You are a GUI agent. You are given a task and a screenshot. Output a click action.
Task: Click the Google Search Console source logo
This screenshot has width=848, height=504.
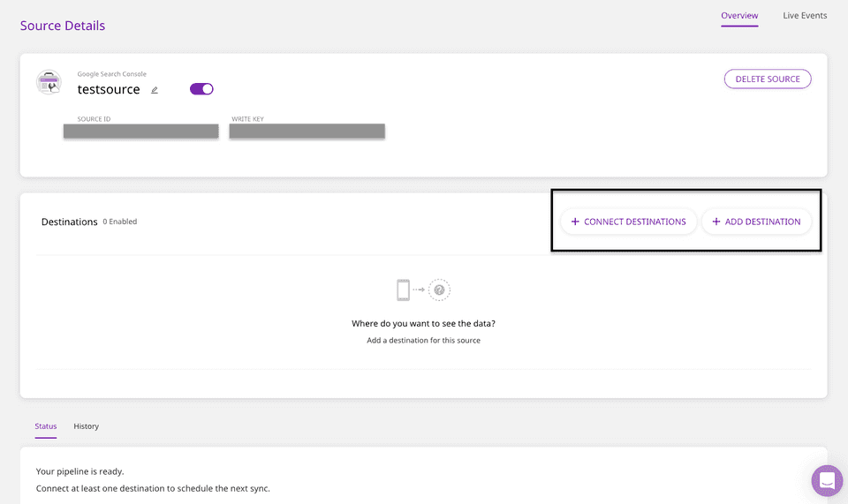point(49,82)
